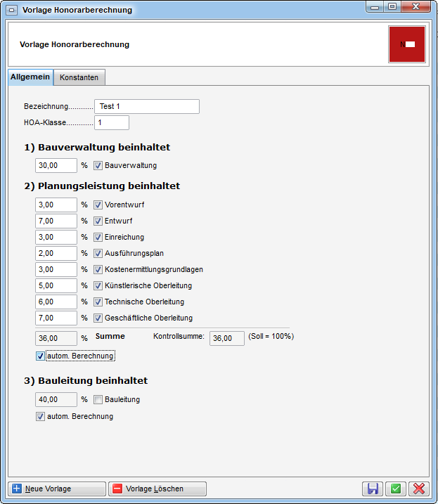The width and height of the screenshot is (438, 504).
Task: Toggle Geschäftliche Oberleitung checkbox
Action: point(98,318)
